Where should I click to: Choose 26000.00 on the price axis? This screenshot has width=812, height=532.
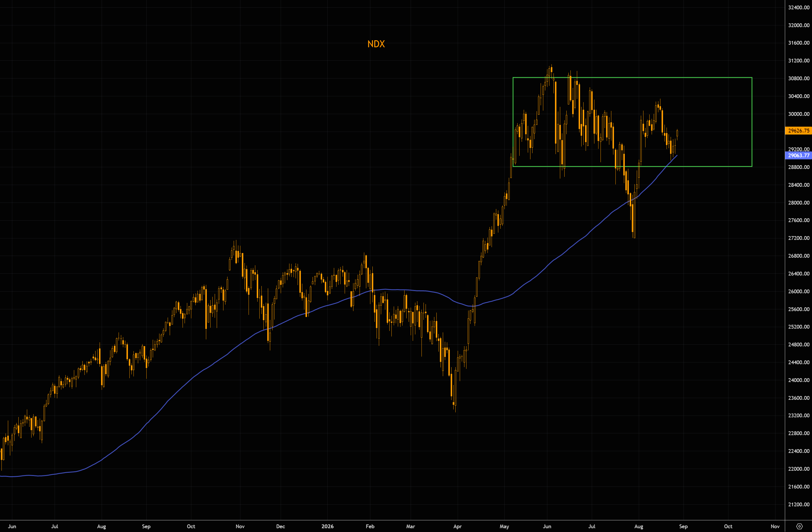799,292
